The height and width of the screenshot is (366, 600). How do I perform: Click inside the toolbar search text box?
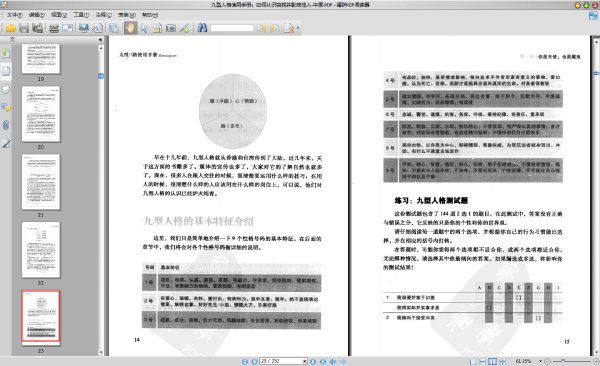tap(232, 28)
